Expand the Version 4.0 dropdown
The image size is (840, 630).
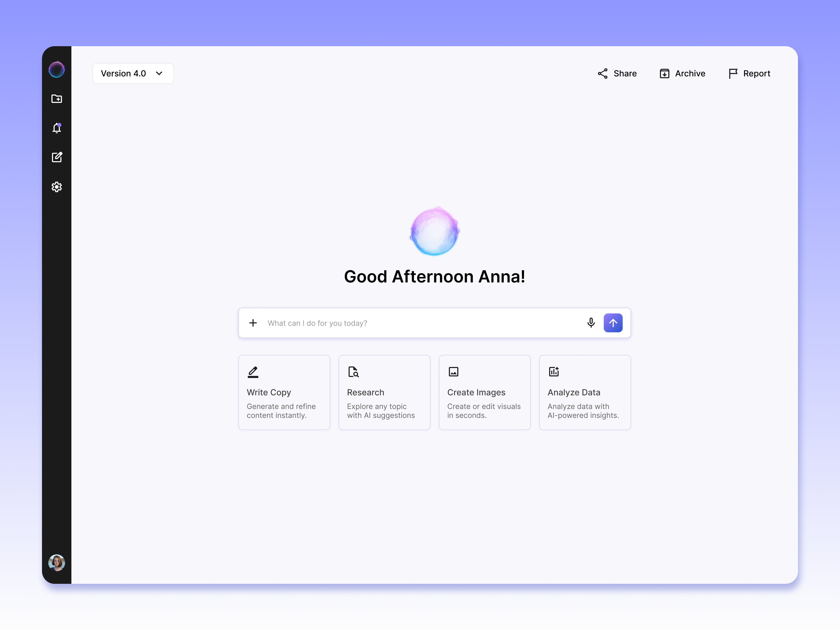pos(133,73)
